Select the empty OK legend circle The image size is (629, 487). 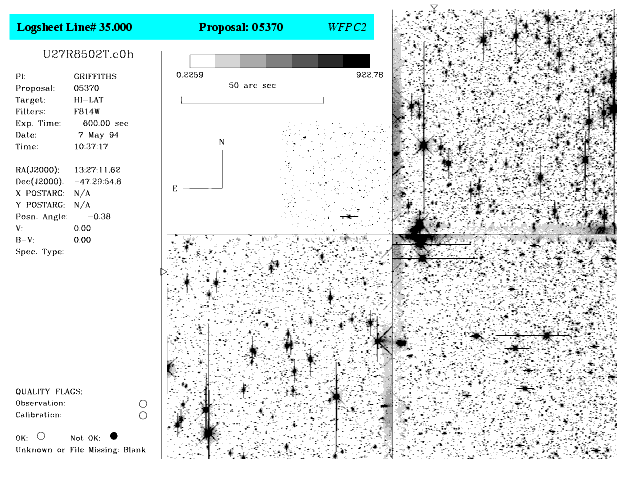pos(41,436)
